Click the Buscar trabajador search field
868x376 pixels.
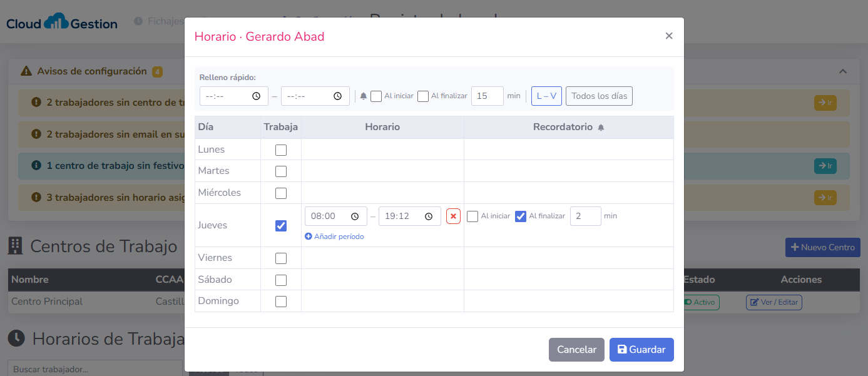pos(95,368)
